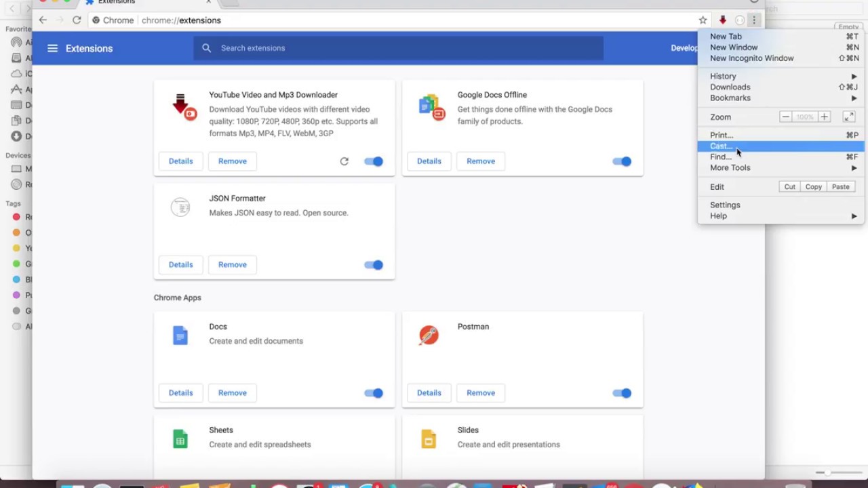Click the magnifier icon in search bar
868x488 pixels.
pos(207,48)
